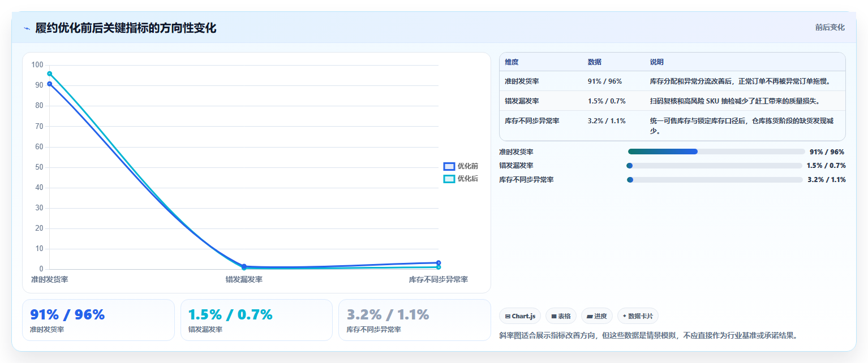This screenshot has width=868, height=363.
Task: Click description starting 统一可售库存与锁定库存口径后
Action: [741, 126]
